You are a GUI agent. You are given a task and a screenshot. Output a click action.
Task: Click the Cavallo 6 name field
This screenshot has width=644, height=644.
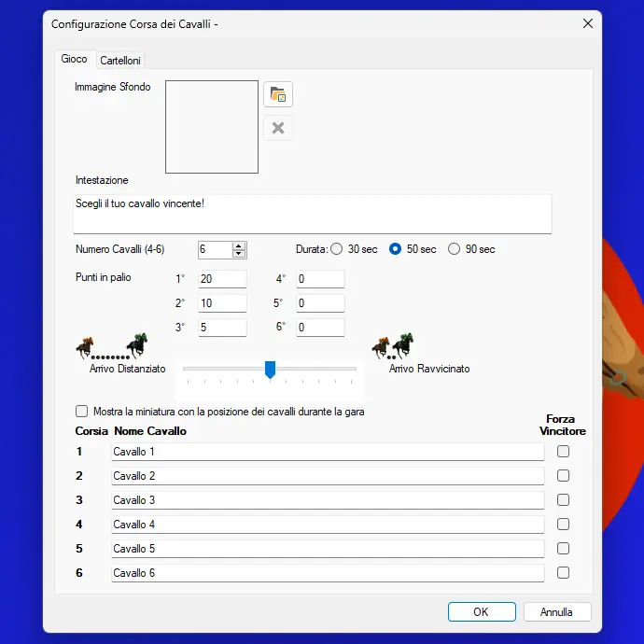click(328, 573)
